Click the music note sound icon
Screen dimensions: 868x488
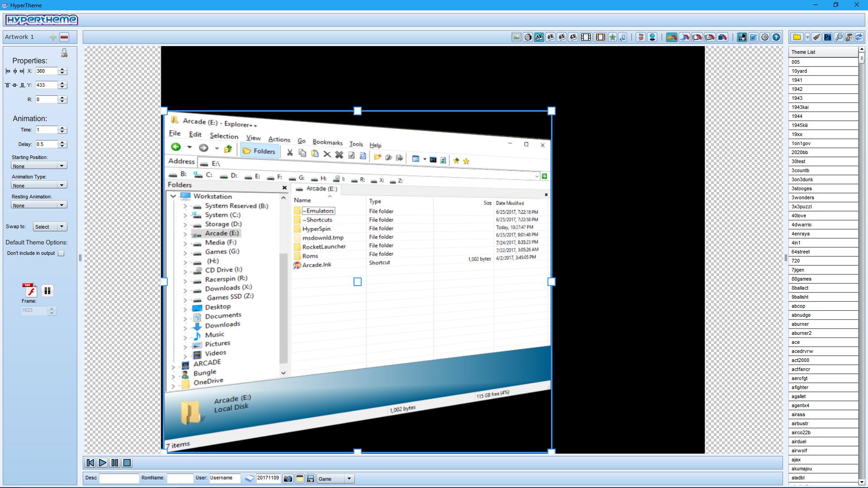coord(623,38)
